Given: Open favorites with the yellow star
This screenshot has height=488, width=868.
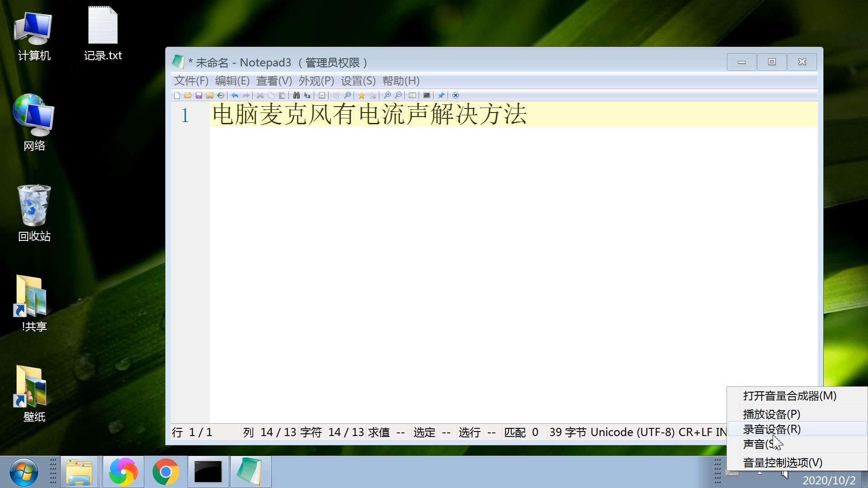Looking at the screenshot, I should pyautogui.click(x=361, y=95).
